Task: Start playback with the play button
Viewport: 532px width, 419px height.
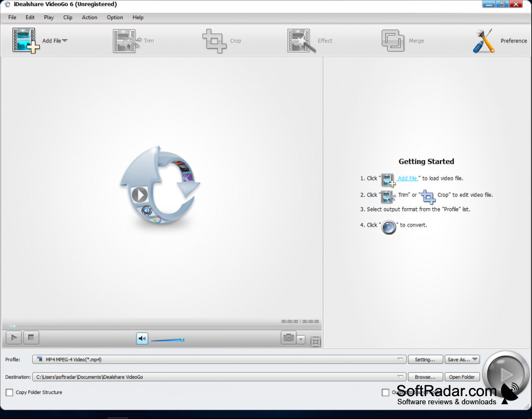Action: 14,338
